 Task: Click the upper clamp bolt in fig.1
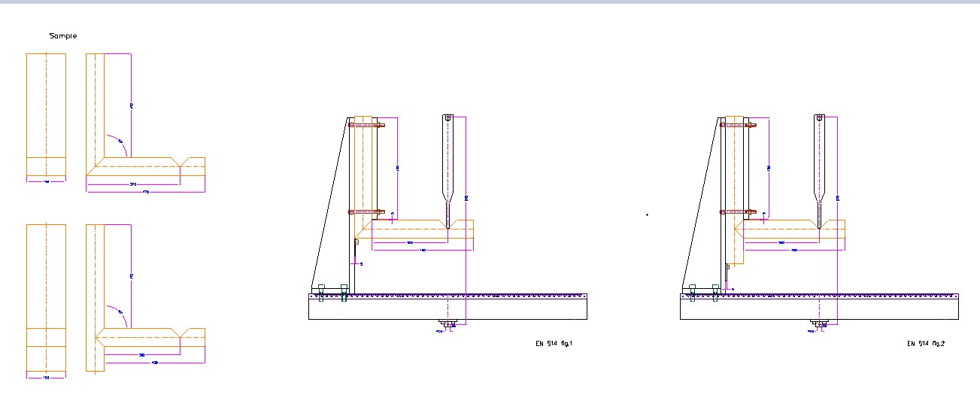tap(367, 126)
